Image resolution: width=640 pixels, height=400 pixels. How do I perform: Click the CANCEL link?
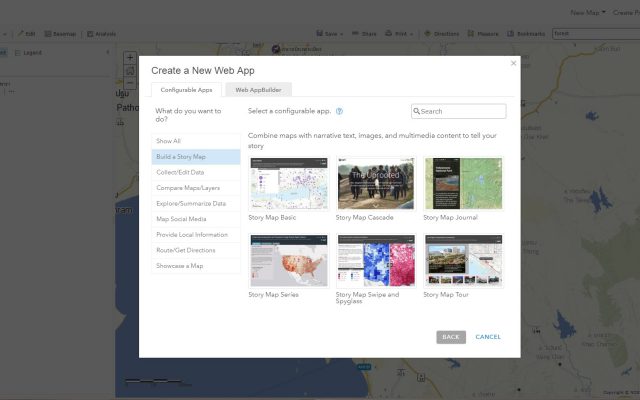click(x=488, y=337)
